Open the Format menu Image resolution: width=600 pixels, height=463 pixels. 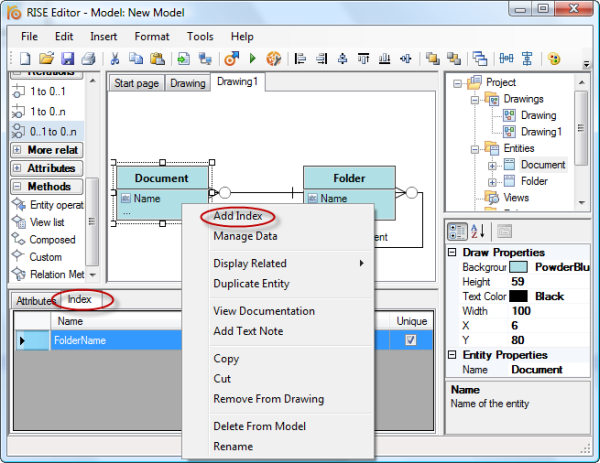click(x=152, y=36)
